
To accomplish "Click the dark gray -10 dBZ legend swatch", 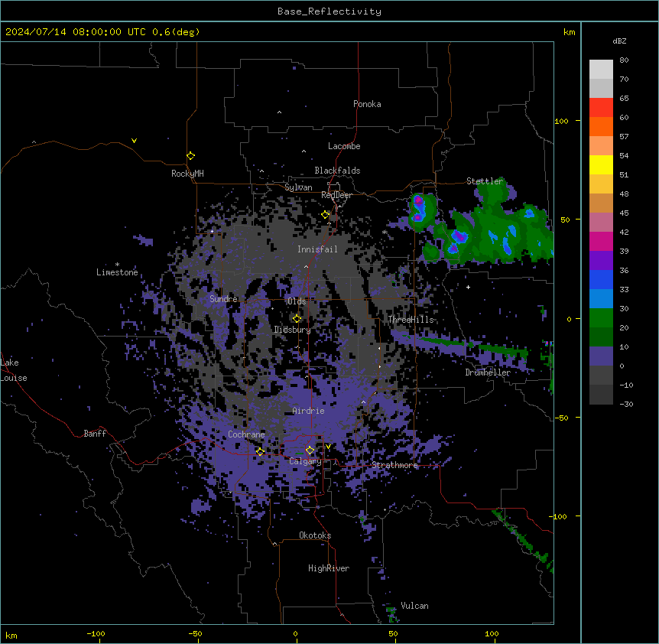I will click(x=601, y=395).
